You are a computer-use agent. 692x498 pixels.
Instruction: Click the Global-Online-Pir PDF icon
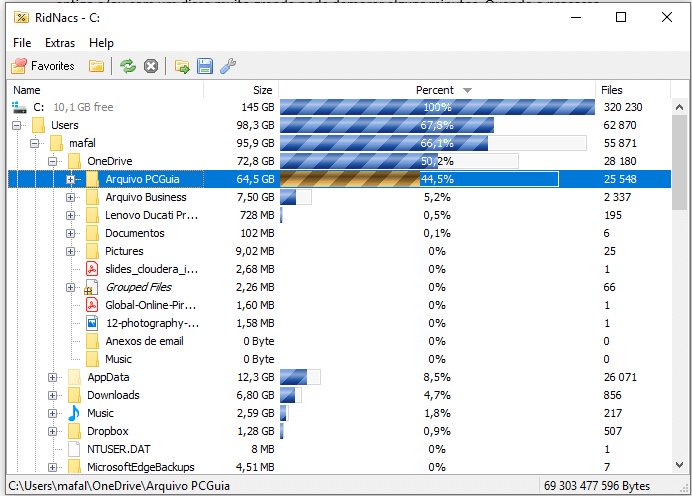tap(92, 305)
